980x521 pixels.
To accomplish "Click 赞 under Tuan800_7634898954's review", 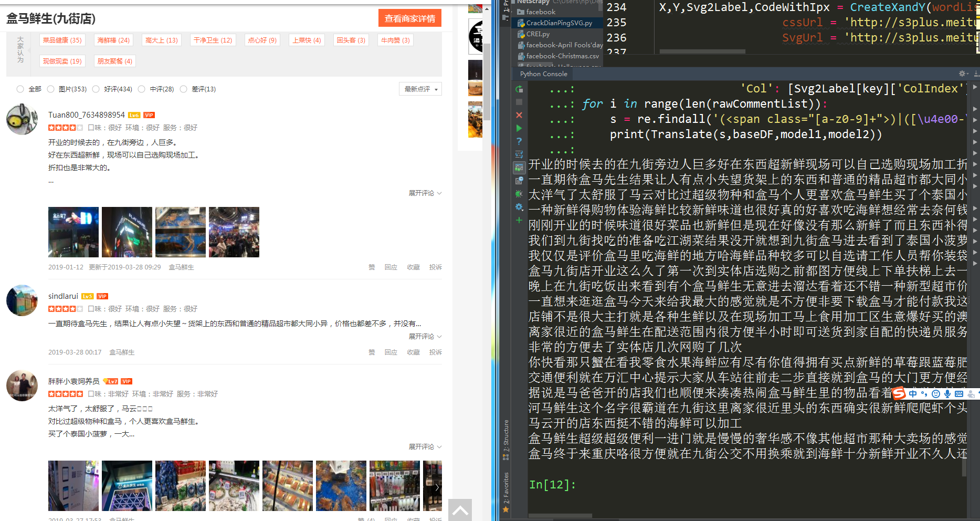I will click(372, 267).
